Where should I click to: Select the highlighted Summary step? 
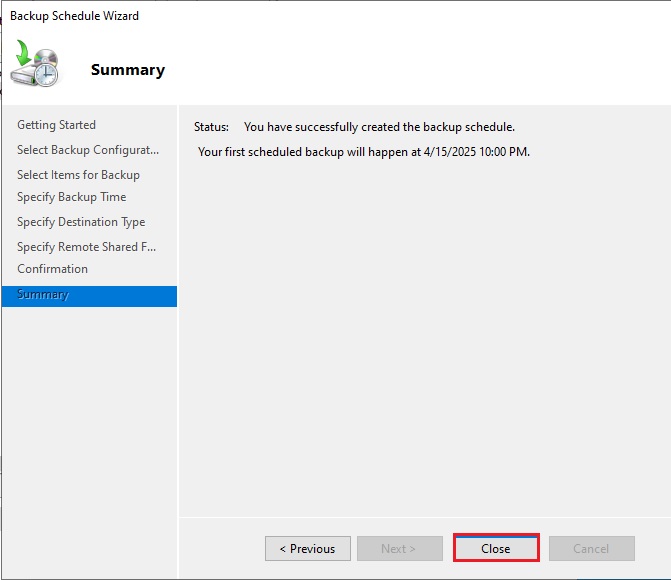(x=43, y=295)
